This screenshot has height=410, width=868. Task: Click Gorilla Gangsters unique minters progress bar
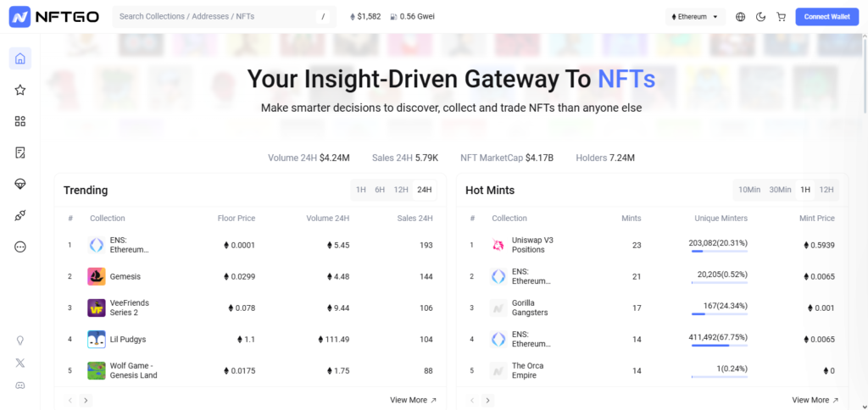[x=719, y=313]
